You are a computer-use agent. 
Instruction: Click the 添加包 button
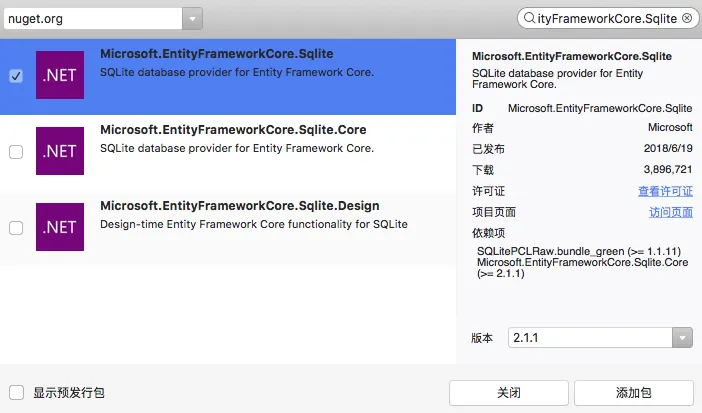tap(633, 393)
